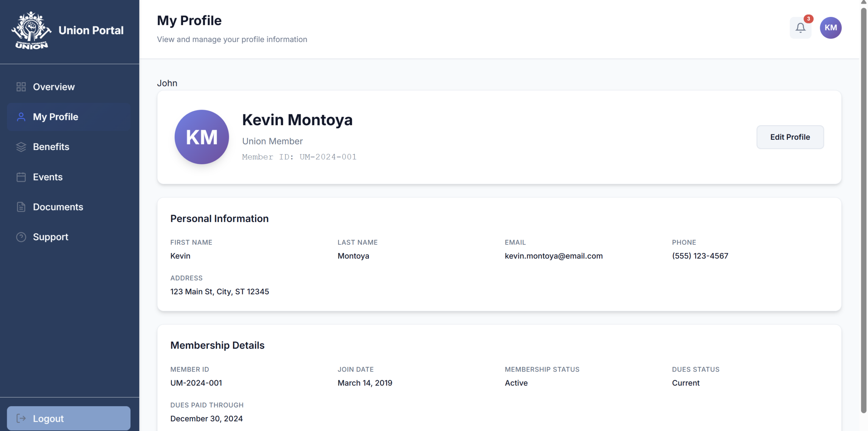Click the large KM profile picture circle
This screenshot has width=868, height=431.
201,137
